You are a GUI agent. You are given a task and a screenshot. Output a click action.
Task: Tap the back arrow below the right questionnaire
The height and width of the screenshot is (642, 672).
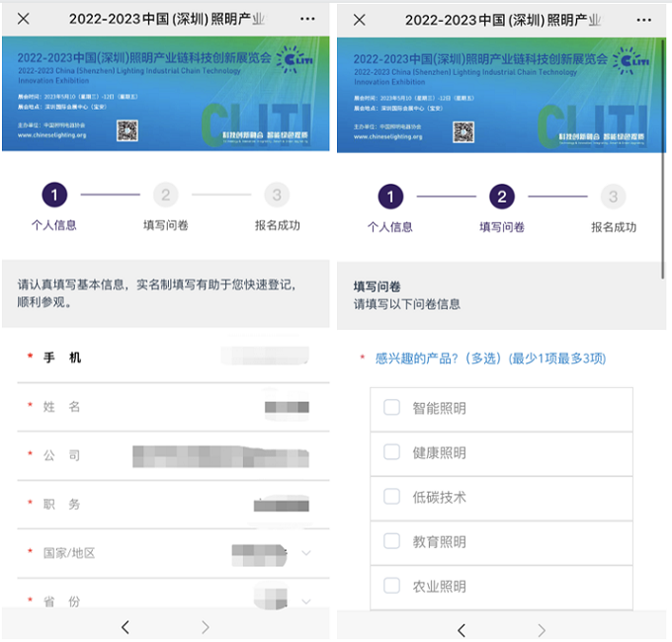click(461, 629)
